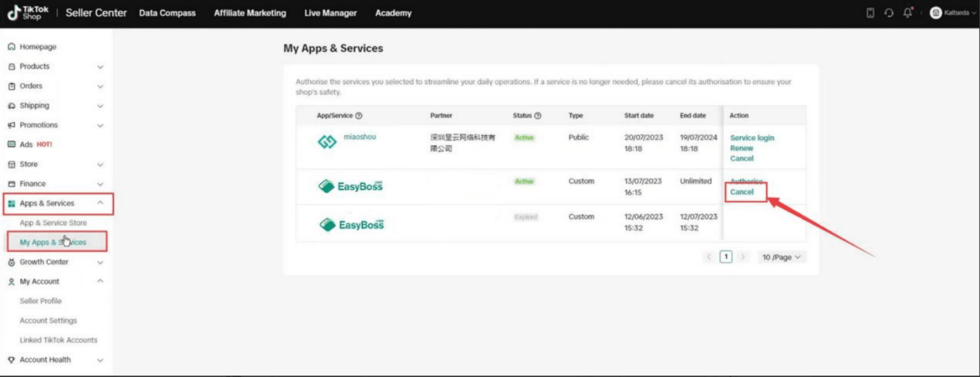The height and width of the screenshot is (377, 980).
Task: Click the miaoshou app name link
Action: pyautogui.click(x=360, y=137)
